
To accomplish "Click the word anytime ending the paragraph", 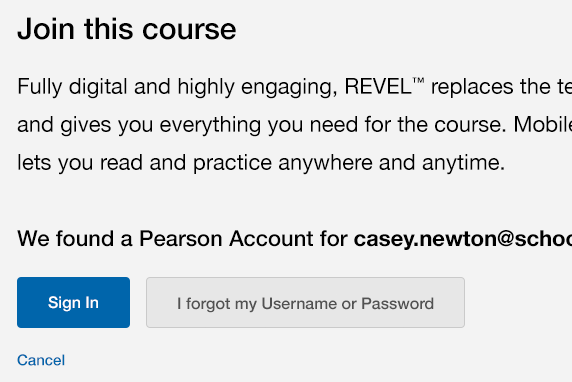I will click(x=463, y=163).
